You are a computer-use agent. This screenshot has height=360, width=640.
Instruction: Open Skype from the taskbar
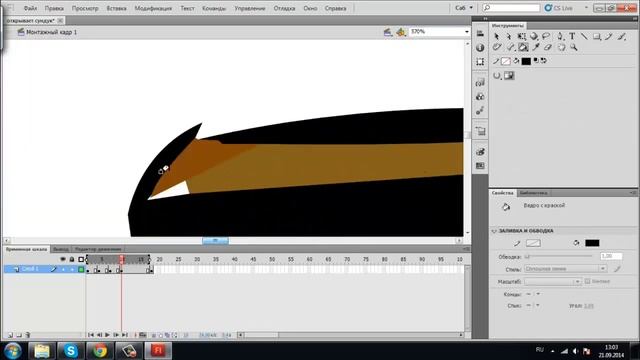point(71,351)
